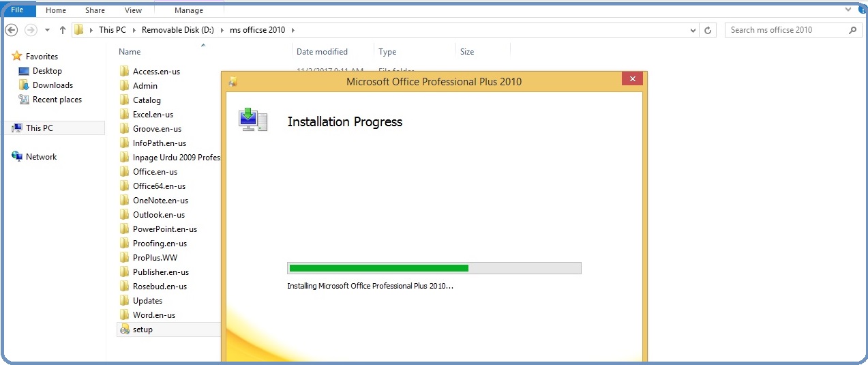Click the Groove.en-us folder icon
This screenshot has width=868, height=365.
[x=124, y=128]
